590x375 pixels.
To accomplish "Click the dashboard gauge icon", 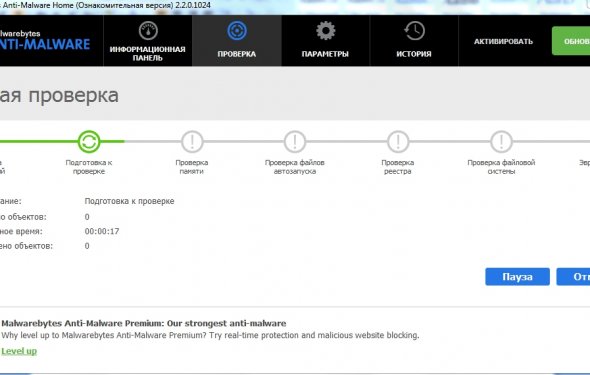I will click(x=148, y=31).
